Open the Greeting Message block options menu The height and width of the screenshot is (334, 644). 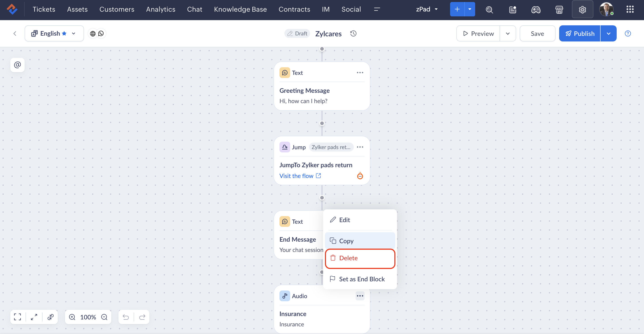tap(360, 73)
